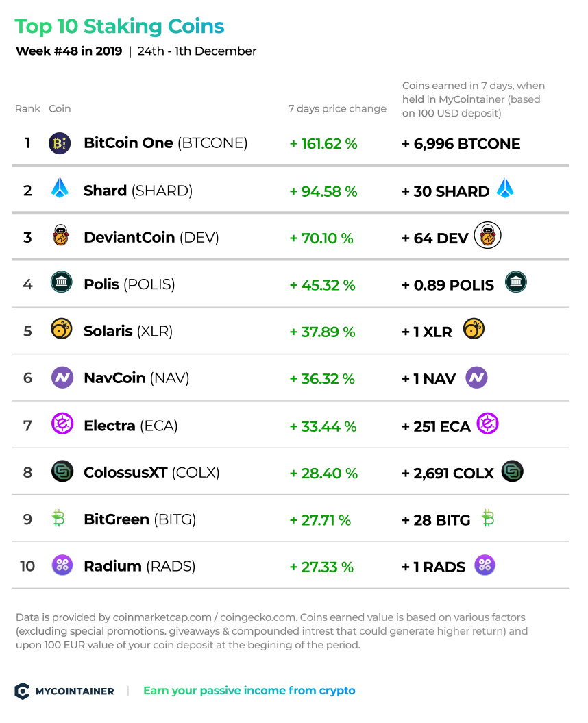Click the +161.62 % price change value
The height and width of the screenshot is (723, 588).
pyautogui.click(x=323, y=144)
